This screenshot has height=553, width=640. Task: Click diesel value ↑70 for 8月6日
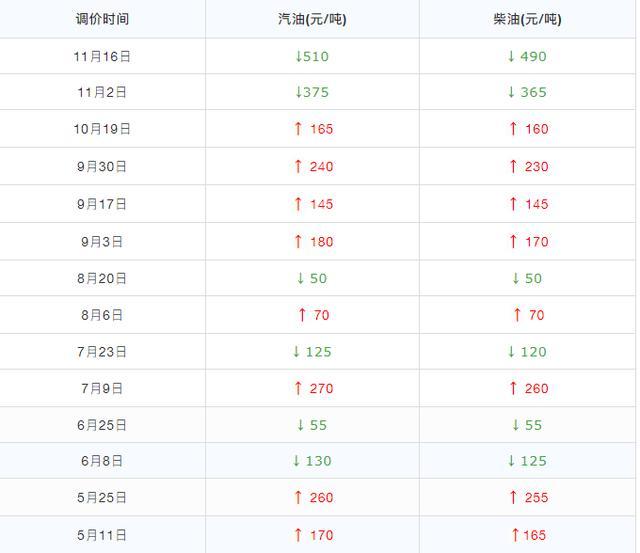tap(529, 315)
